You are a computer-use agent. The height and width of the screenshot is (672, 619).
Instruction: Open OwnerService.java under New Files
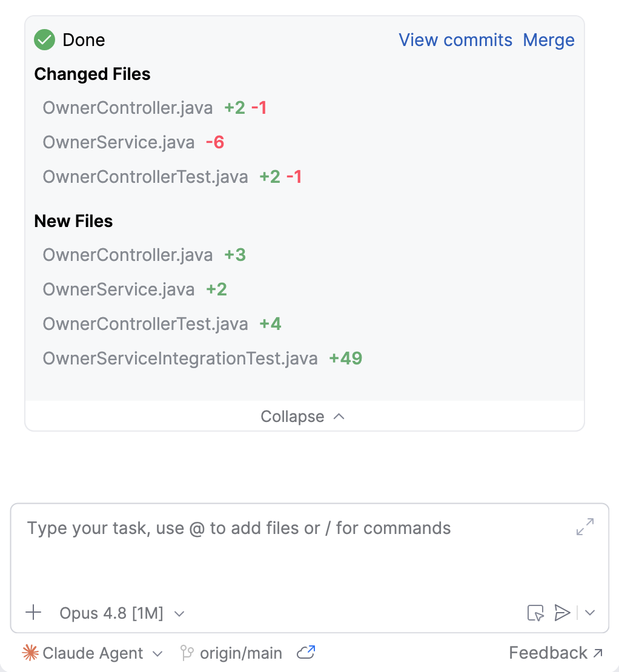pos(119,289)
